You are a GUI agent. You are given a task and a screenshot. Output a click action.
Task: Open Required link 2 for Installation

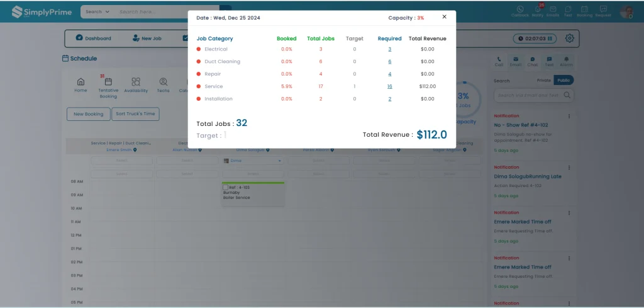coord(390,99)
